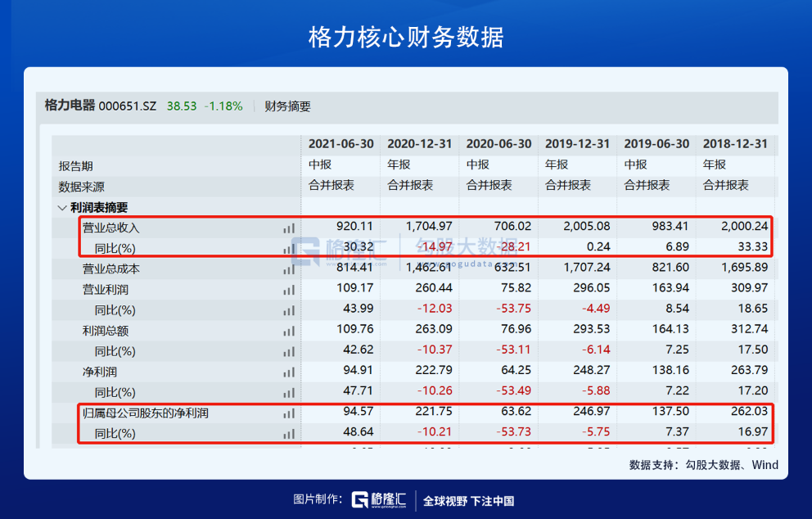The width and height of the screenshot is (812, 519).
Task: Collapse the 利润表摘要 section chevron
Action: tap(61, 208)
